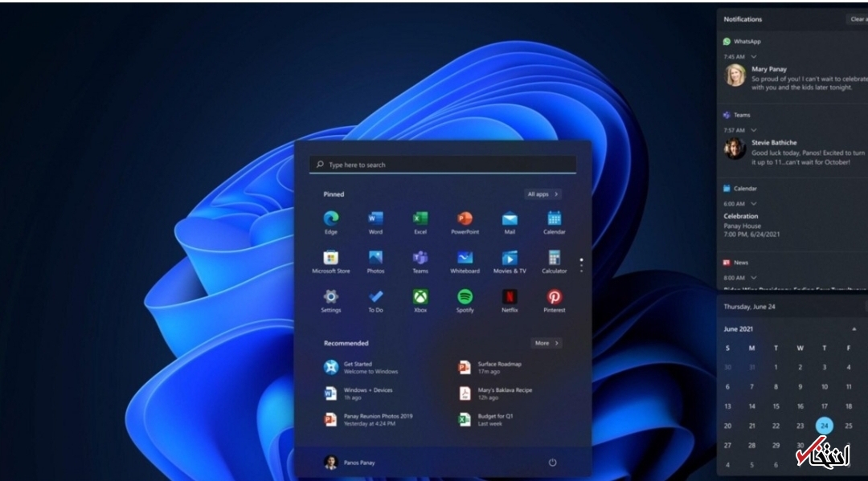The image size is (868, 481).
Task: Click the pinned apps page indicator dots
Action: [581, 264]
